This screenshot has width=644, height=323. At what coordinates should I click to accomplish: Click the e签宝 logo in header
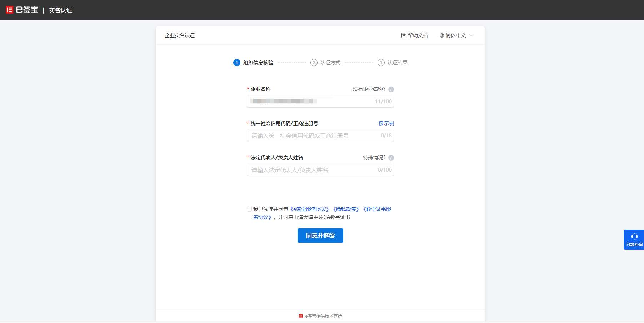[22, 10]
